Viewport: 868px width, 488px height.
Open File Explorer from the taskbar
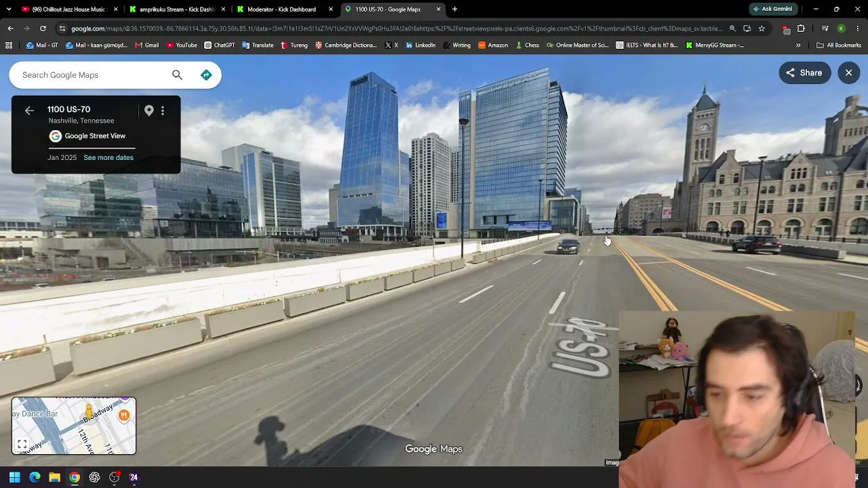[x=54, y=477]
